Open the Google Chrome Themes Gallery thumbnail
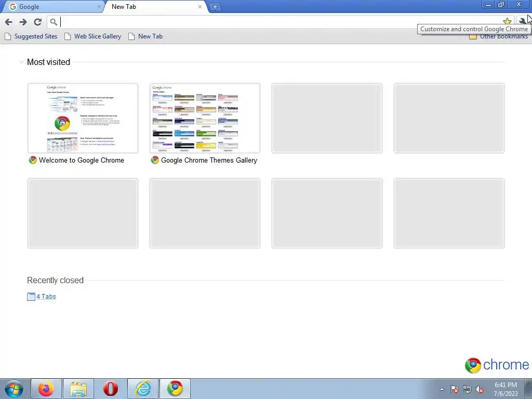This screenshot has height=399, width=532. (205, 118)
